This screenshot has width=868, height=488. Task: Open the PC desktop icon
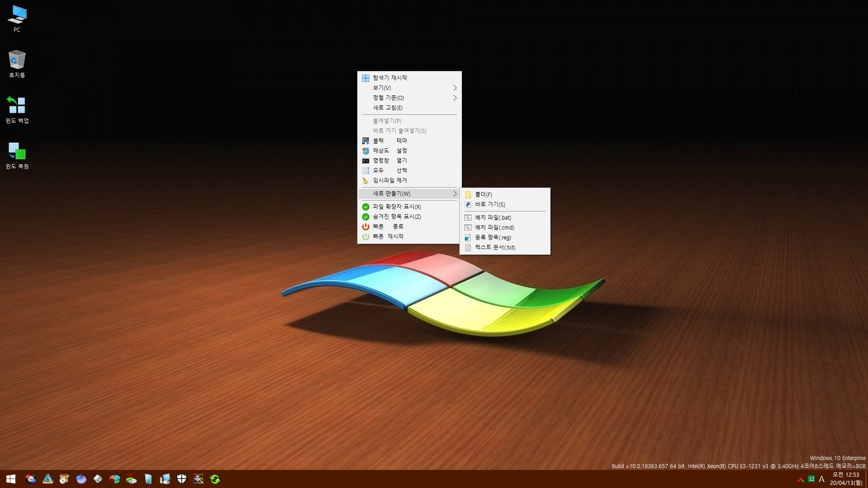tap(17, 19)
